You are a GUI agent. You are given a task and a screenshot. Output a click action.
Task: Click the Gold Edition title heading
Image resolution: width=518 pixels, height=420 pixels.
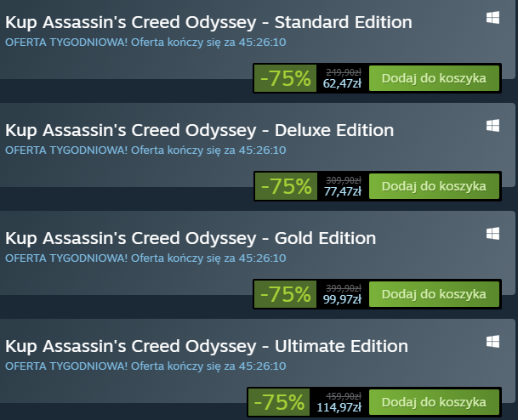[x=191, y=238]
